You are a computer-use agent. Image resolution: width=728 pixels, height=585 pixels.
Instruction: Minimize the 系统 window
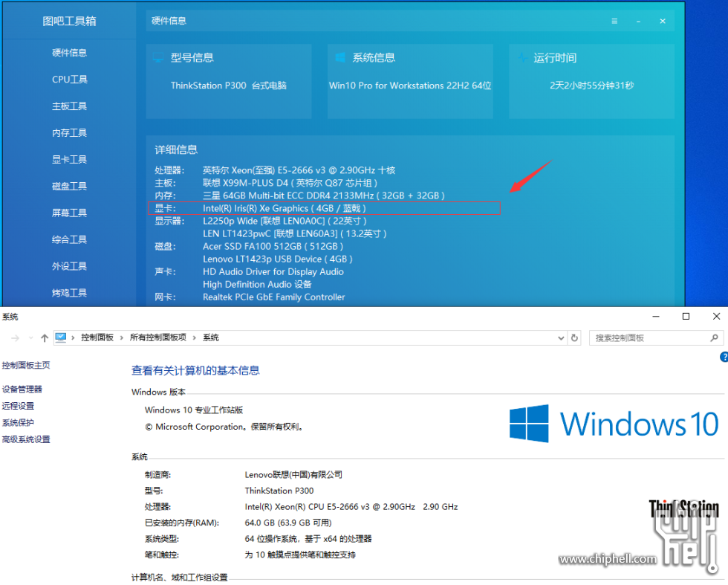(655, 317)
